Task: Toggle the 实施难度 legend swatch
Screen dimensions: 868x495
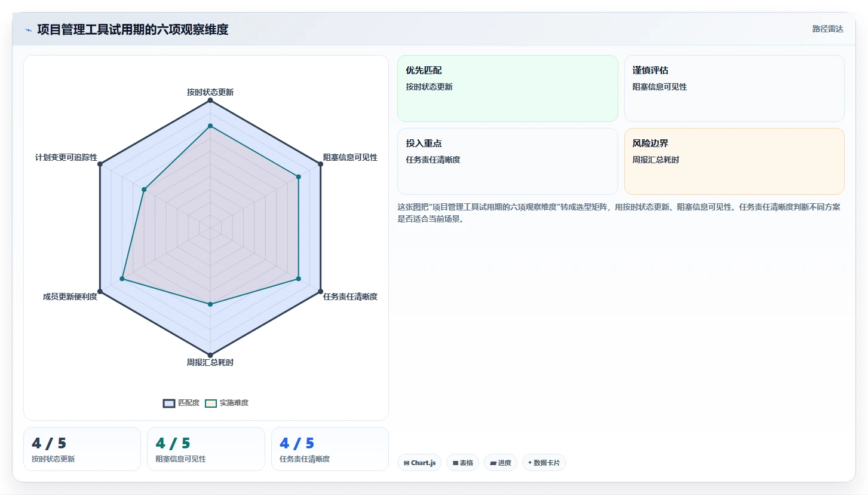Action: pyautogui.click(x=211, y=403)
